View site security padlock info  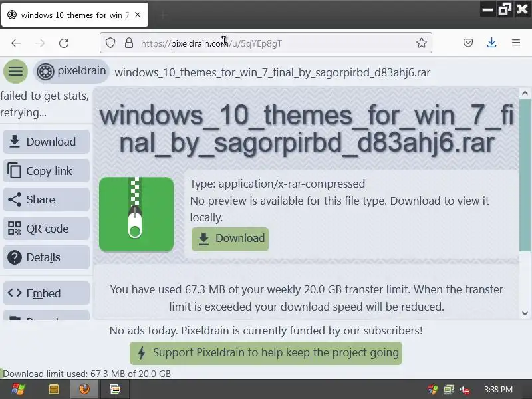pyautogui.click(x=129, y=43)
